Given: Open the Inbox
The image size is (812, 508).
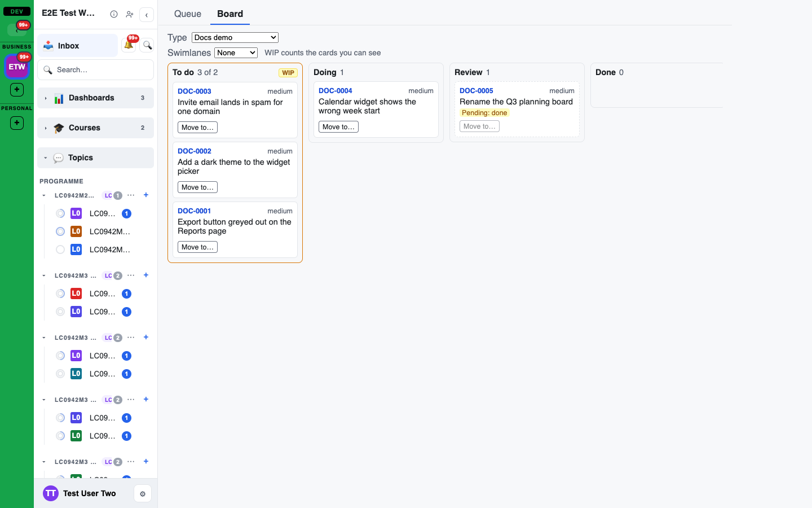Looking at the screenshot, I should point(78,46).
